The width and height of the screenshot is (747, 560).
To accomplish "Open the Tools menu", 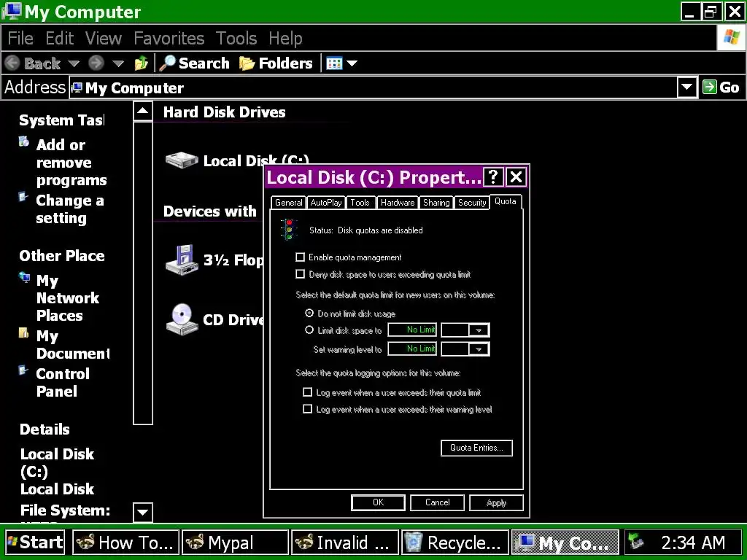I will [236, 38].
